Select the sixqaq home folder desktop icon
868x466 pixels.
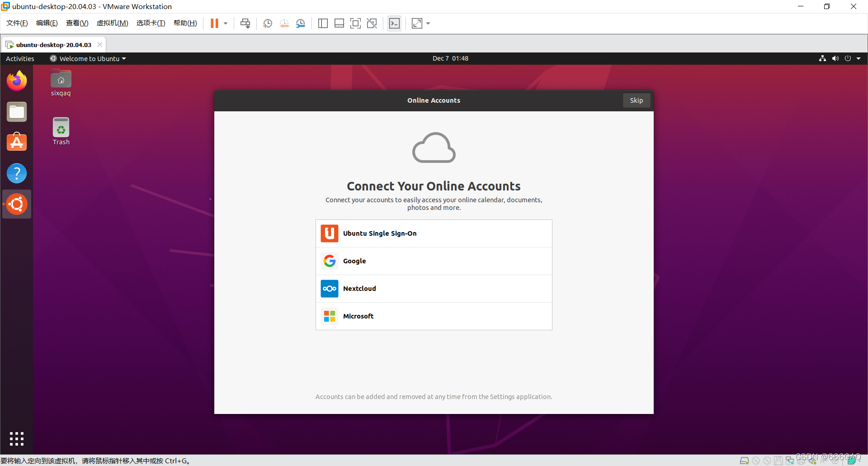pos(61,83)
